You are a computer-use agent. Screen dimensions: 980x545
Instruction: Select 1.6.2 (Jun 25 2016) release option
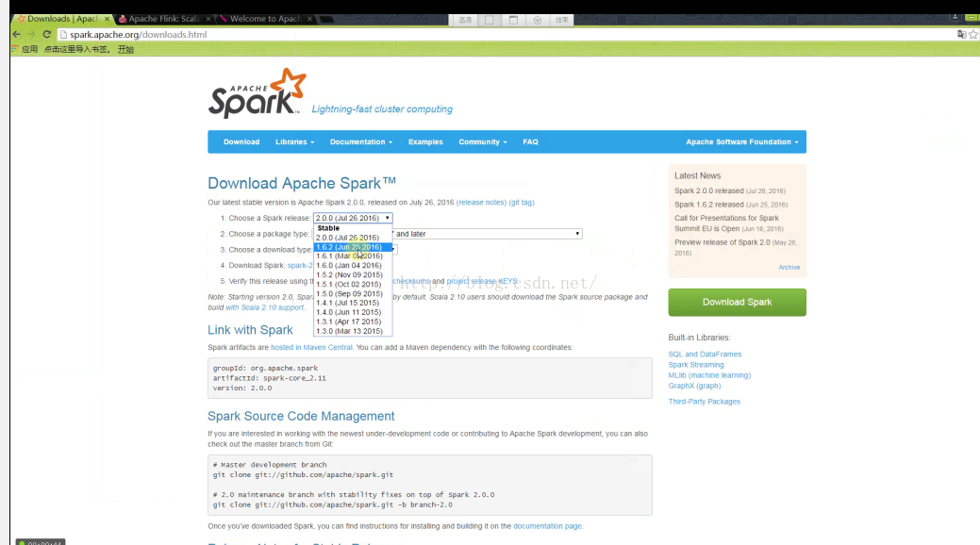[x=353, y=247]
